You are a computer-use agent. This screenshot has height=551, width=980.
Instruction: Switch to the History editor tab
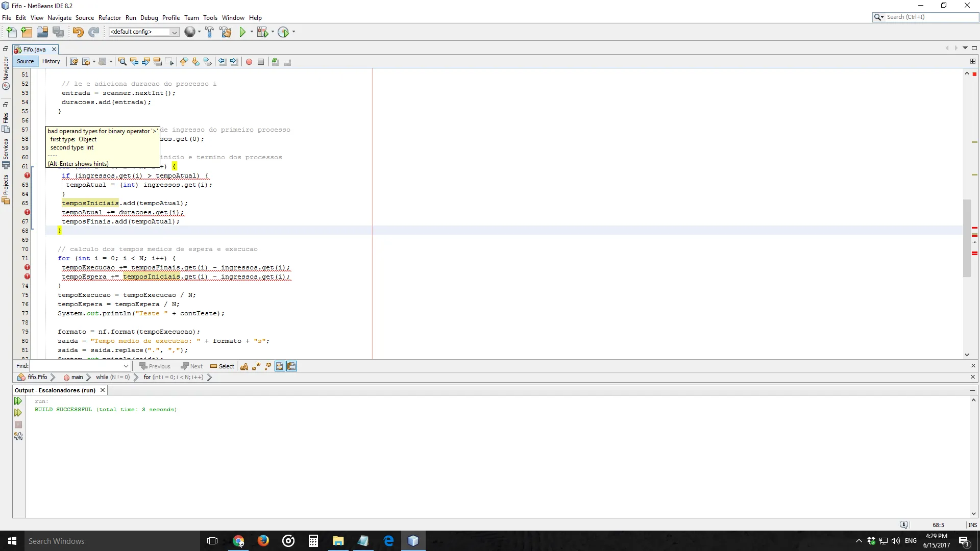point(51,61)
